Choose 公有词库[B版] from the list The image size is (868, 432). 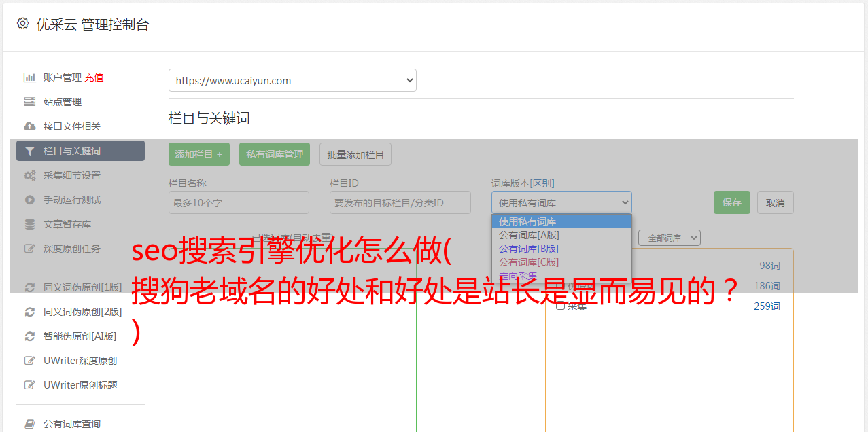pos(561,249)
